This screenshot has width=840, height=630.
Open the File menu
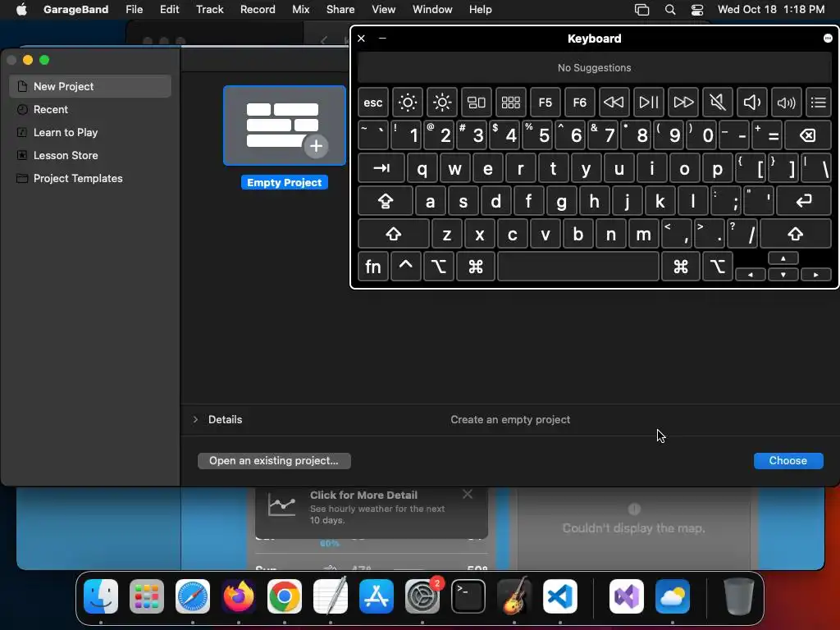click(x=134, y=9)
